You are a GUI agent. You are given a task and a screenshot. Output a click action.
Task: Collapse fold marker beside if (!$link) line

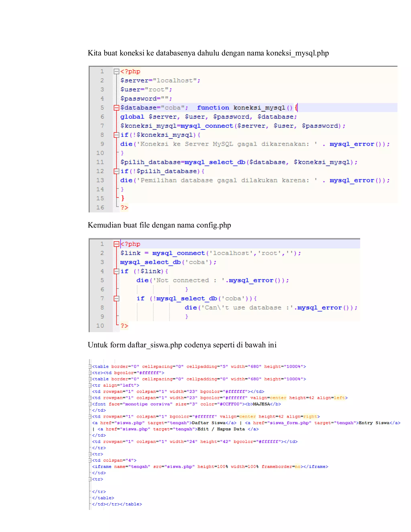click(x=116, y=271)
